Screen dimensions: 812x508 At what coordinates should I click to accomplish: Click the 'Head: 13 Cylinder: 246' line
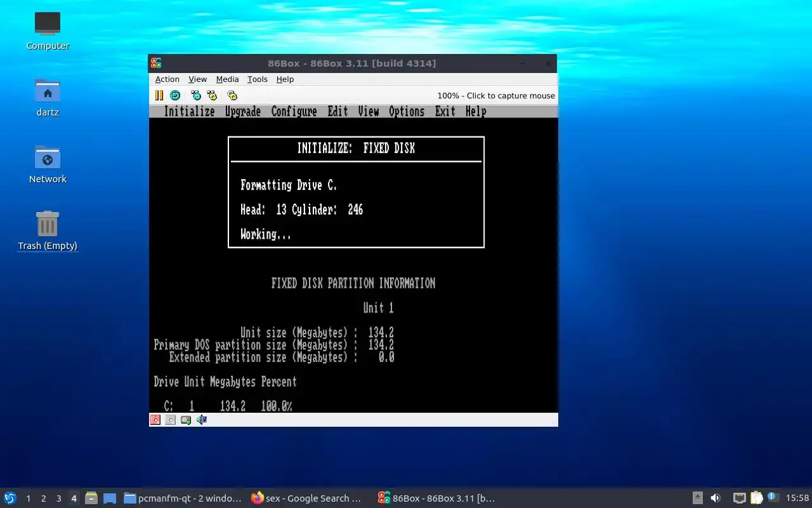(302, 210)
